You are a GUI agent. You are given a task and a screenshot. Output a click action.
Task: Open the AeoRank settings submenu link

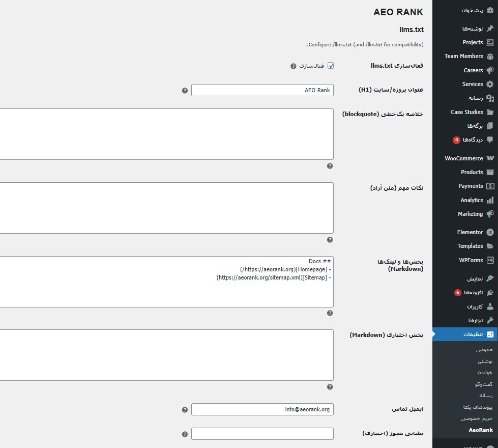481,430
